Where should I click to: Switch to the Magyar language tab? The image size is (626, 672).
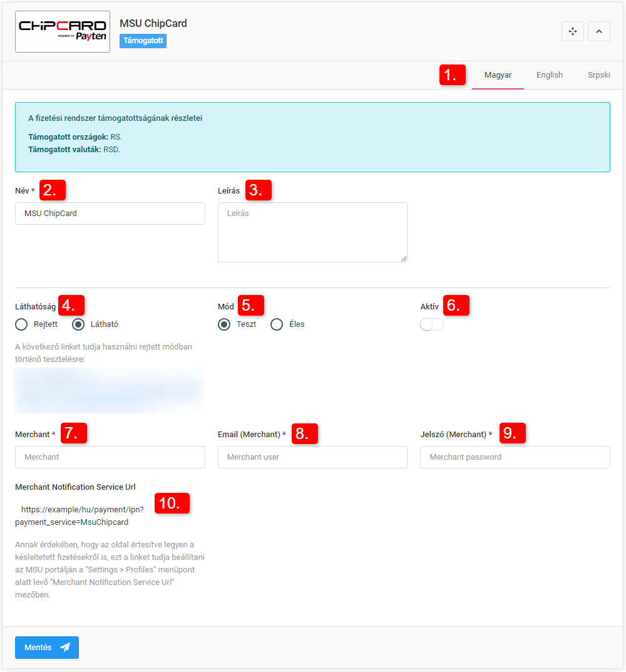[x=498, y=75]
